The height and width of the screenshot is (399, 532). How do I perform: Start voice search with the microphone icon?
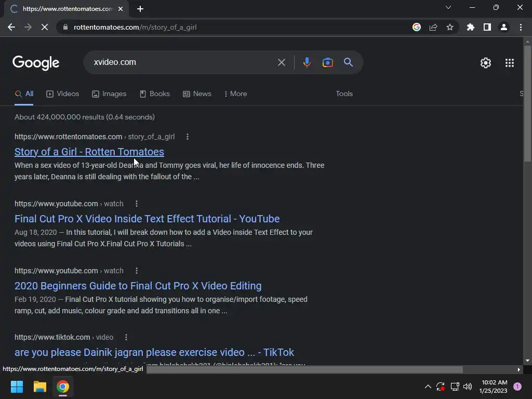[307, 62]
